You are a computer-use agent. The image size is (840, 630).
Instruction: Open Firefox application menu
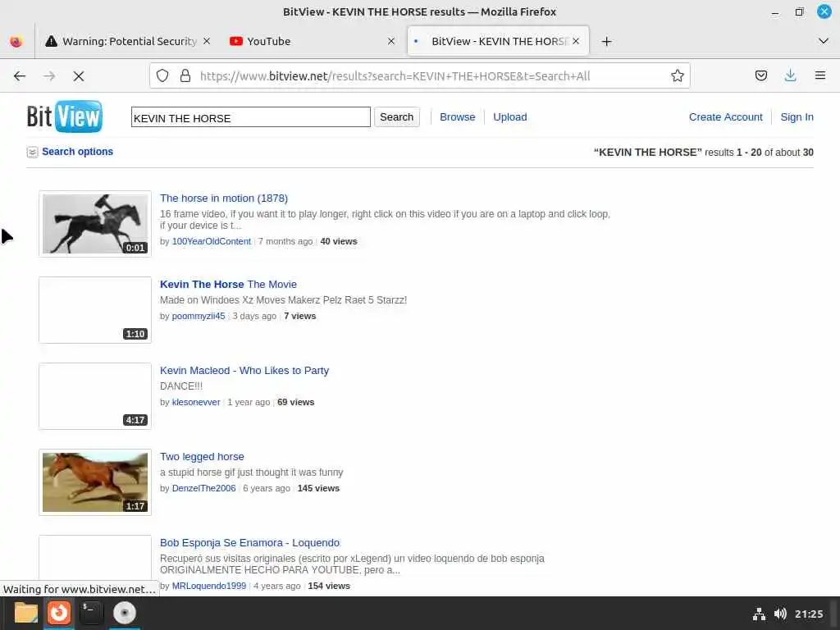point(819,75)
